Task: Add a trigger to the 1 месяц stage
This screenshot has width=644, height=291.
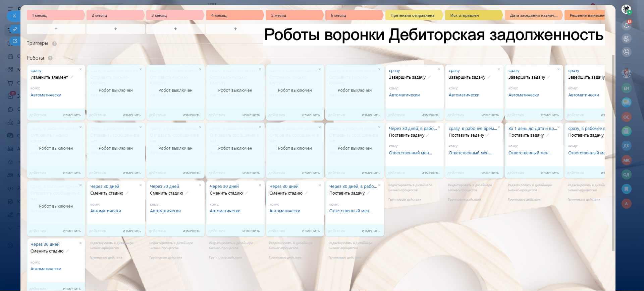Action: [x=56, y=29]
